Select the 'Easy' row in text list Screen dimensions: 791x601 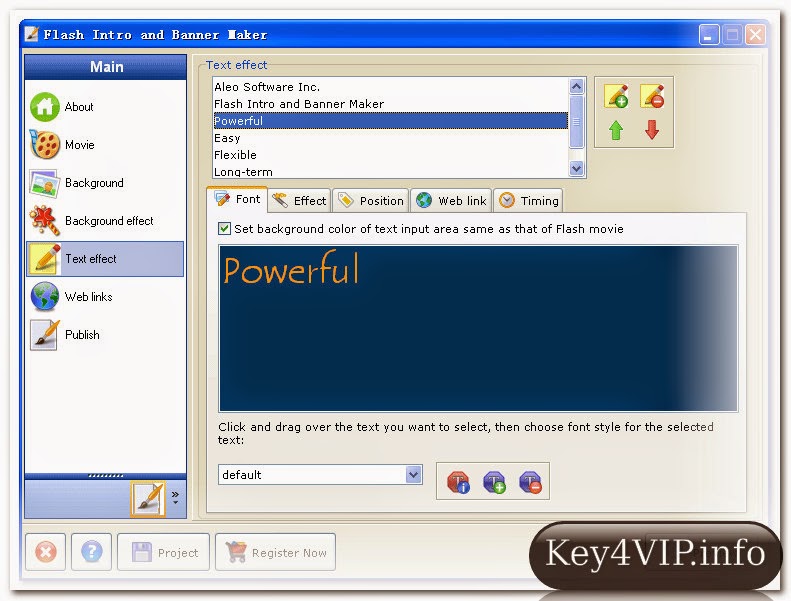click(390, 138)
